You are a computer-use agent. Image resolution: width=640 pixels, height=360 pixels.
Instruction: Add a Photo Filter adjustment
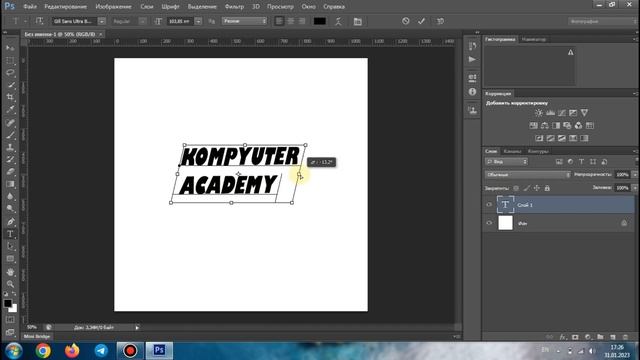click(567, 125)
